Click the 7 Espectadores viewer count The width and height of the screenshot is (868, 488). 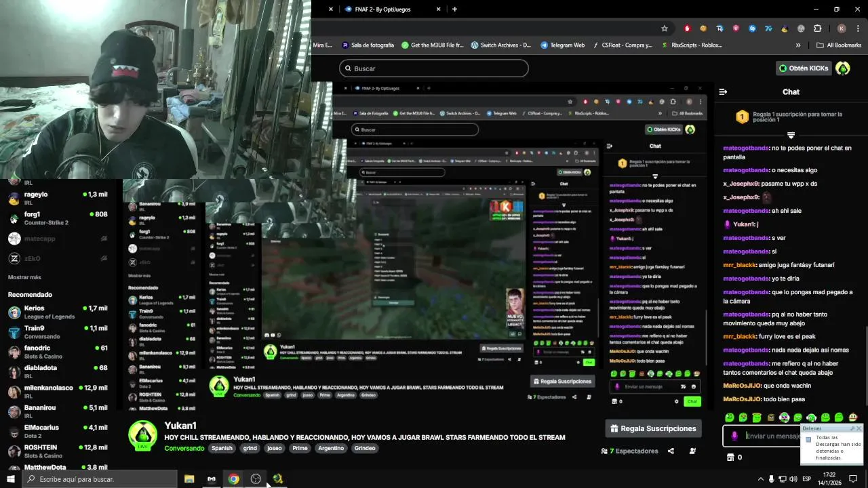[630, 451]
